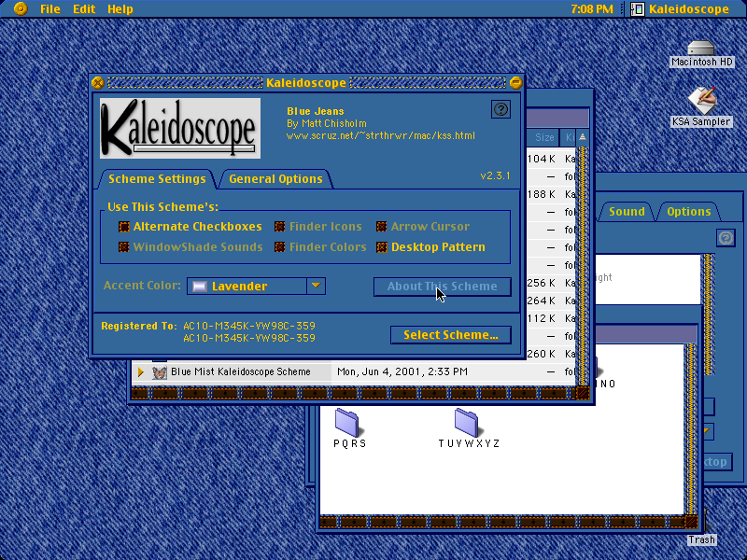Toggle the Finder Icons checkbox
Screen dimensions: 747x560
point(318,227)
